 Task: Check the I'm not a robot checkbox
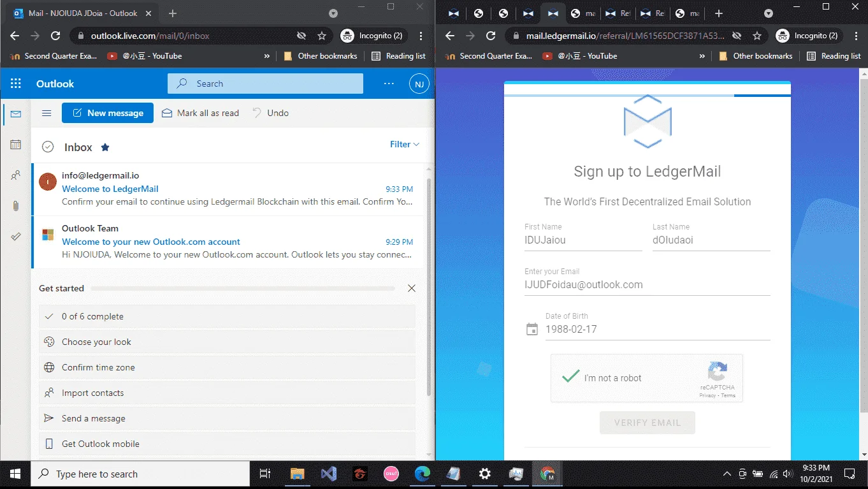(x=570, y=377)
